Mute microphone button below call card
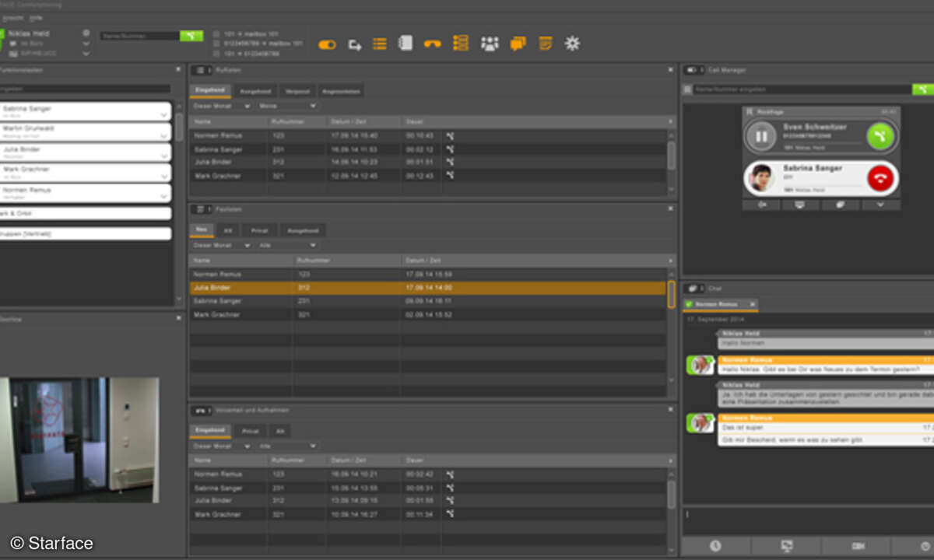 coord(762,205)
